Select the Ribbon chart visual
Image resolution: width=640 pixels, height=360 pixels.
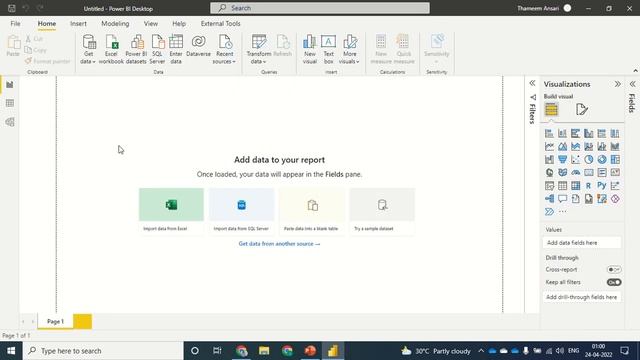pos(615,147)
